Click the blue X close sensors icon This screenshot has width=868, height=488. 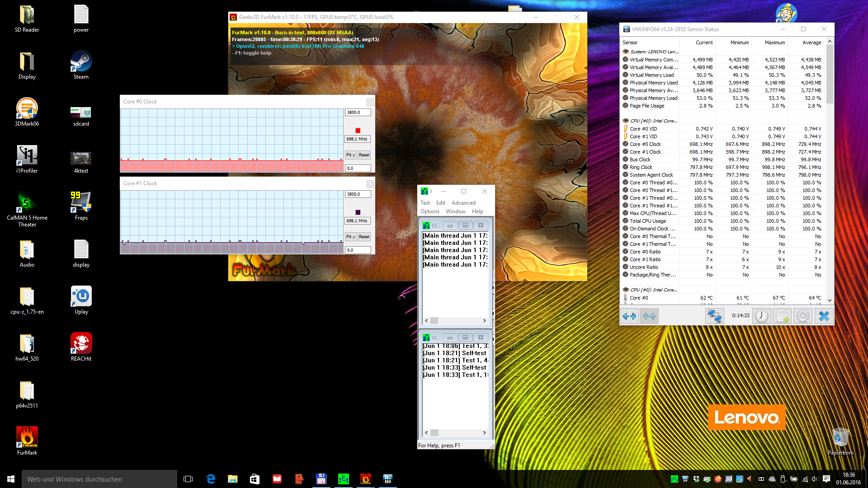point(824,316)
